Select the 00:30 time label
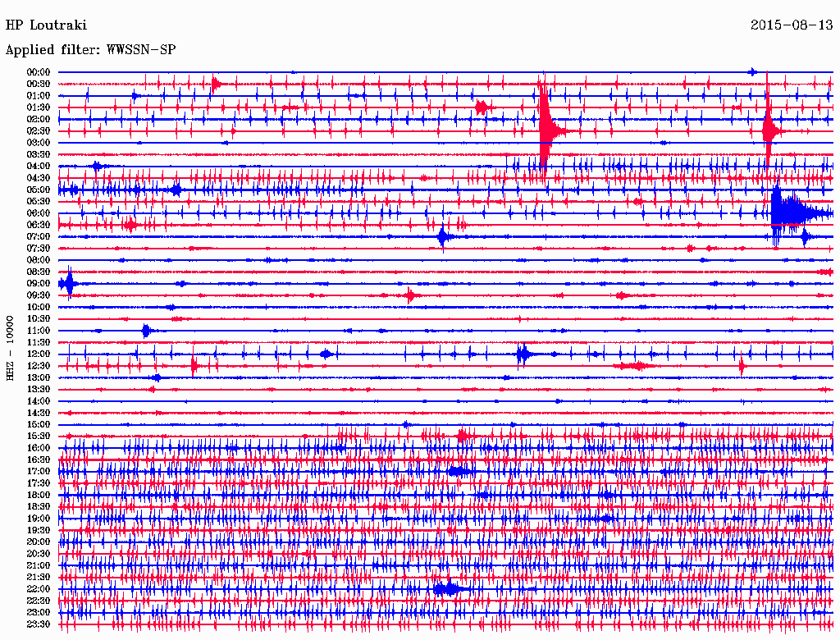This screenshot has height=640, width=840. (x=39, y=85)
